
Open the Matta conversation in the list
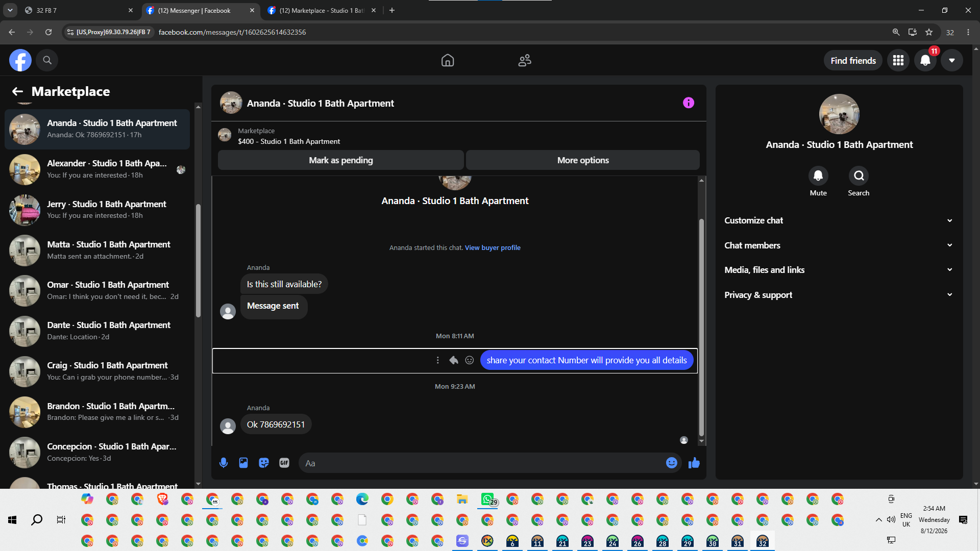(x=97, y=250)
